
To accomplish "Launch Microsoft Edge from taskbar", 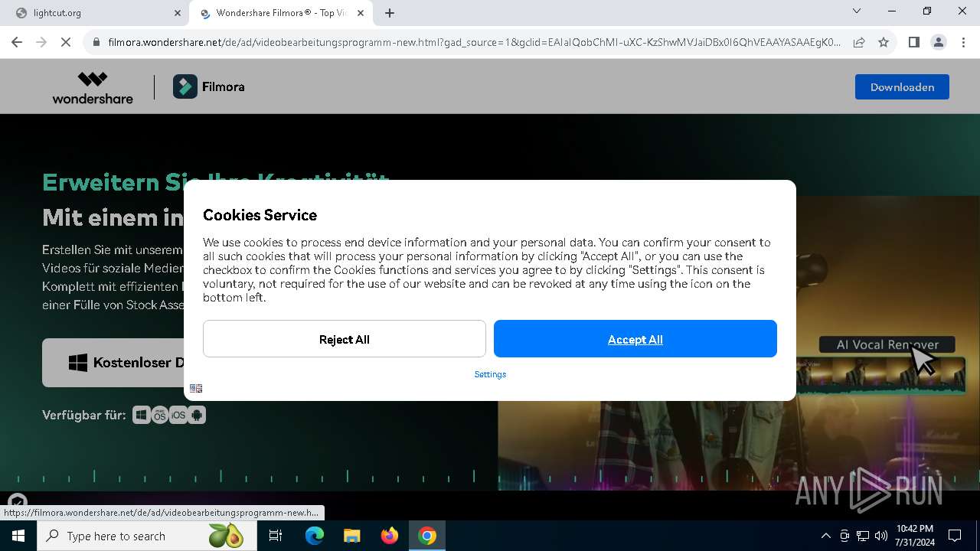I will 315,536.
